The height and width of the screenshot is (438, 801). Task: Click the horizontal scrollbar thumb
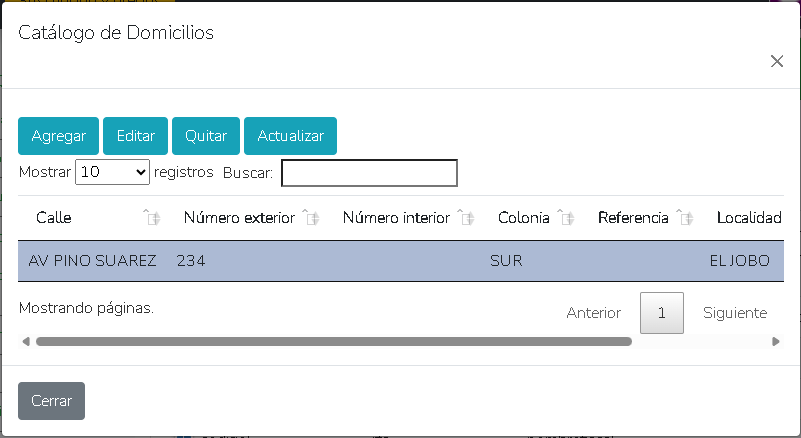[333, 341]
